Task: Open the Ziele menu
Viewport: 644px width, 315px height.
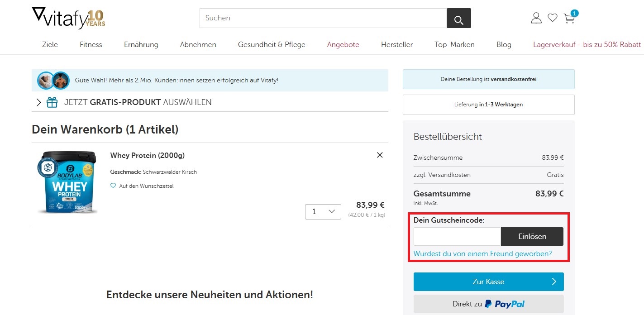Action: click(50, 44)
